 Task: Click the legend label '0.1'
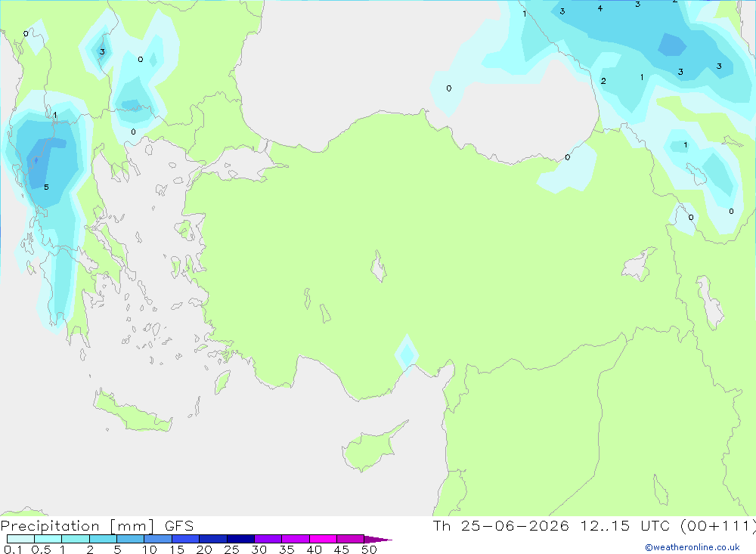pyautogui.click(x=13, y=549)
